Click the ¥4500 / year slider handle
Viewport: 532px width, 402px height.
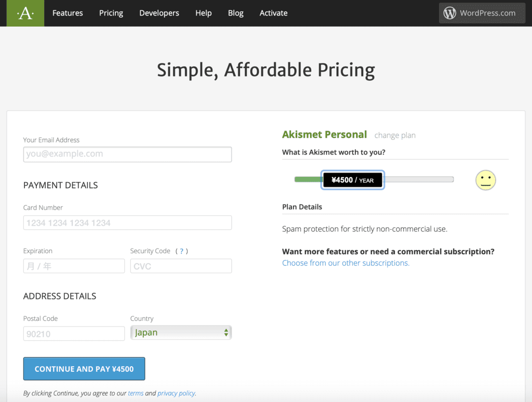(353, 180)
